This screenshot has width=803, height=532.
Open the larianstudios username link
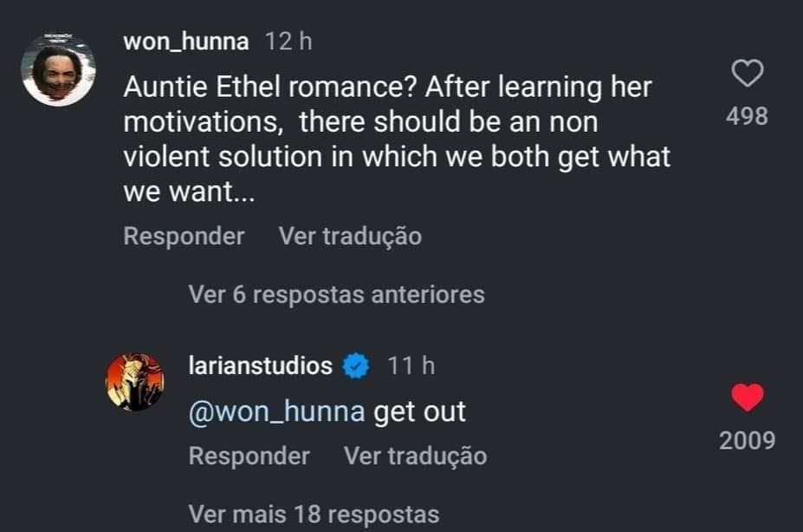[261, 367]
